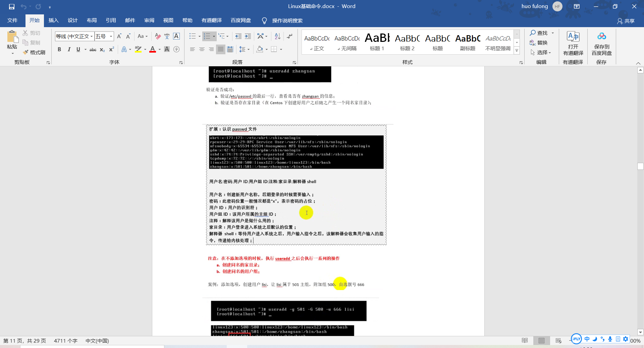The height and width of the screenshot is (348, 644).
Task: Click the Paste clipboard icon
Action: click(12, 36)
